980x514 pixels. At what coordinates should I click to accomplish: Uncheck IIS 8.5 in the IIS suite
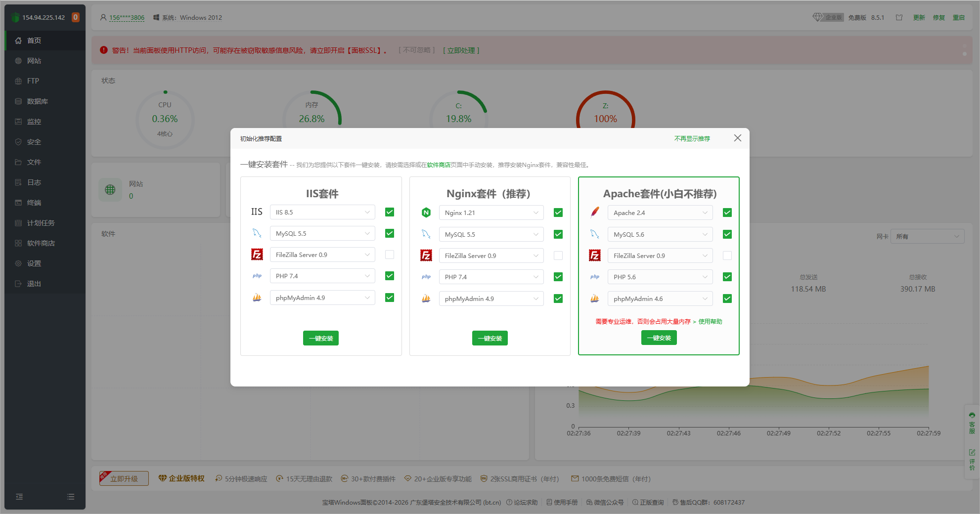pos(390,212)
